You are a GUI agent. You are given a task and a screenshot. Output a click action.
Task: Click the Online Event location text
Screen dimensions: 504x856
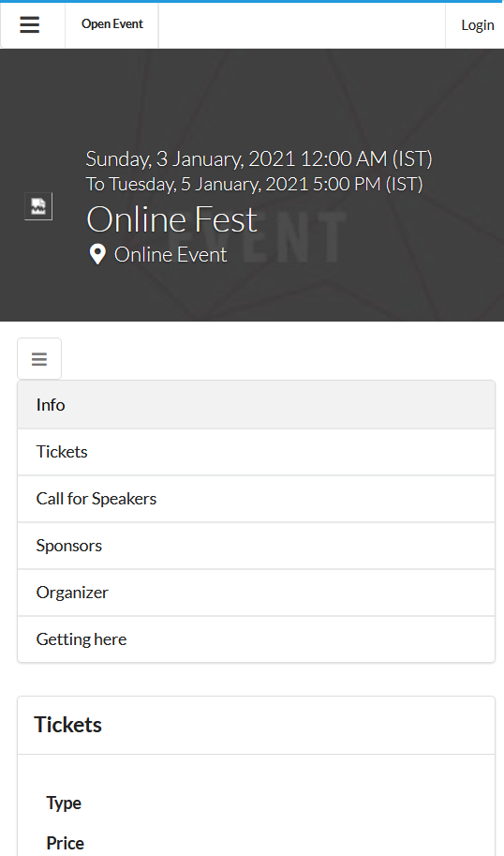point(170,255)
